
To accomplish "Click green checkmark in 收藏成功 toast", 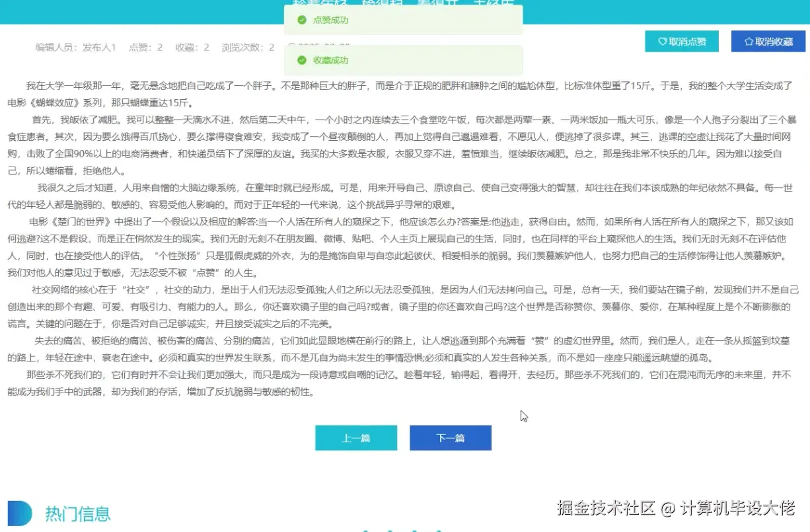I will point(301,59).
